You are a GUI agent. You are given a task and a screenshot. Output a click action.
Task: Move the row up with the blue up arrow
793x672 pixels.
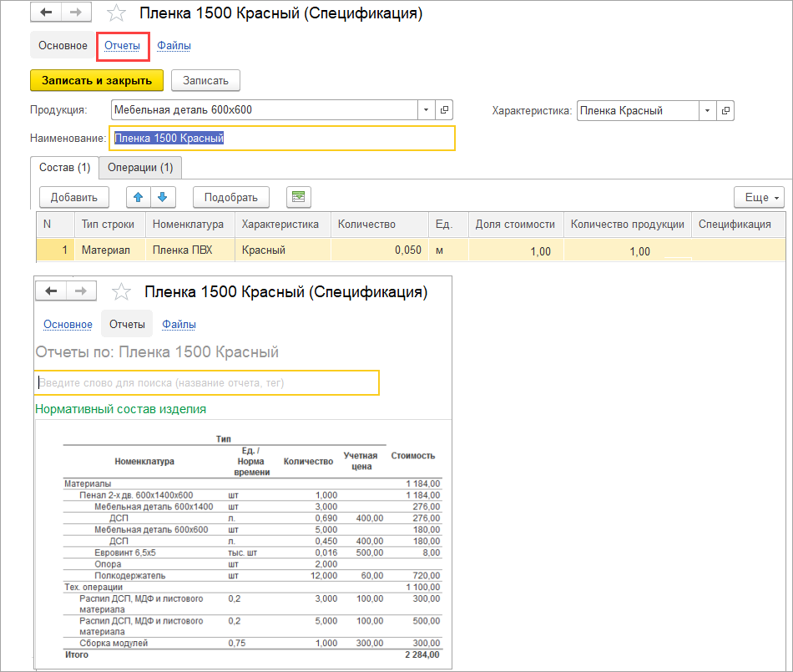click(x=139, y=197)
